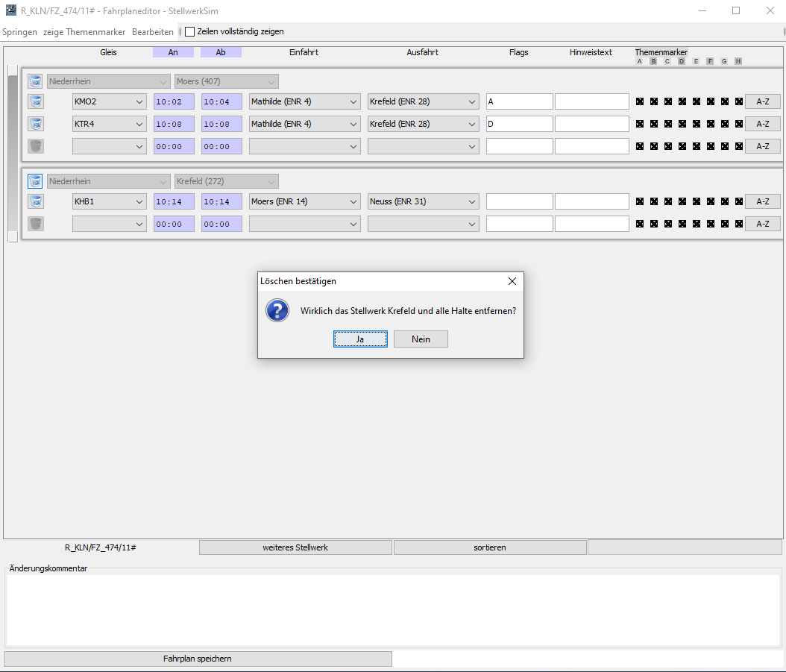
Task: Click the StellwerkSim app icon in title bar
Action: (x=10, y=10)
